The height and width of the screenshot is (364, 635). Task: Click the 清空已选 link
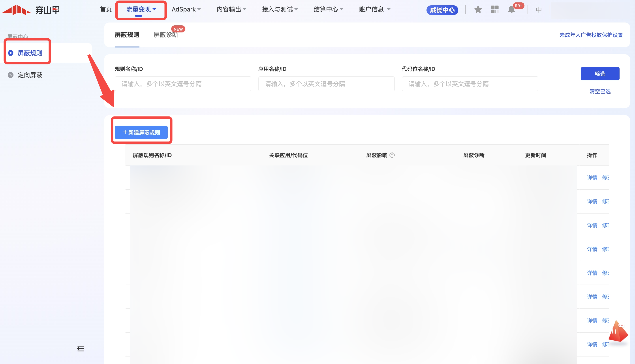600,92
